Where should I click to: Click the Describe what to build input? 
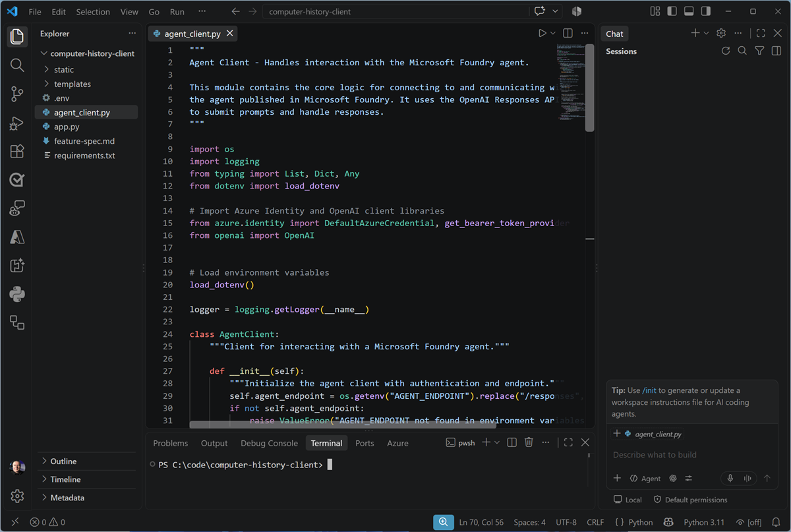[x=691, y=455]
